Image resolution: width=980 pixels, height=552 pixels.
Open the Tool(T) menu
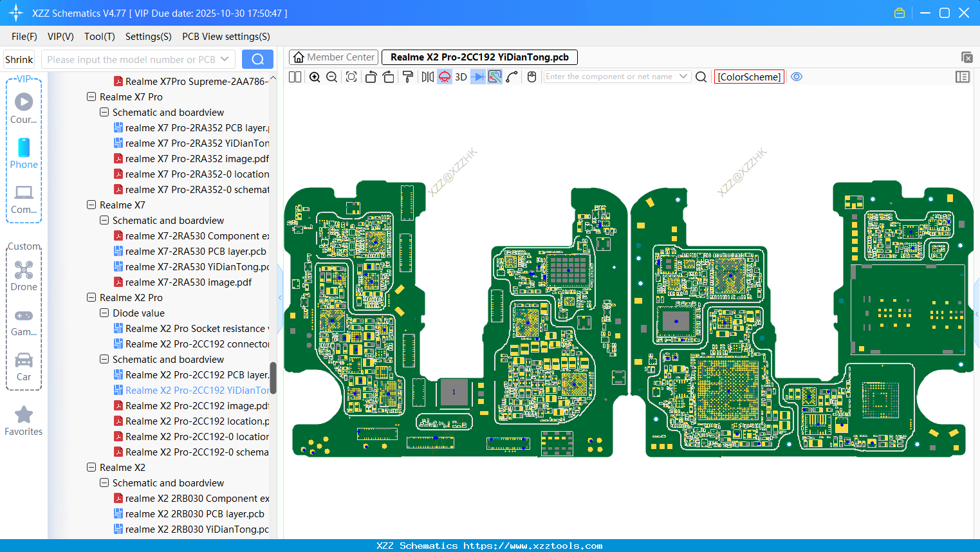click(99, 37)
